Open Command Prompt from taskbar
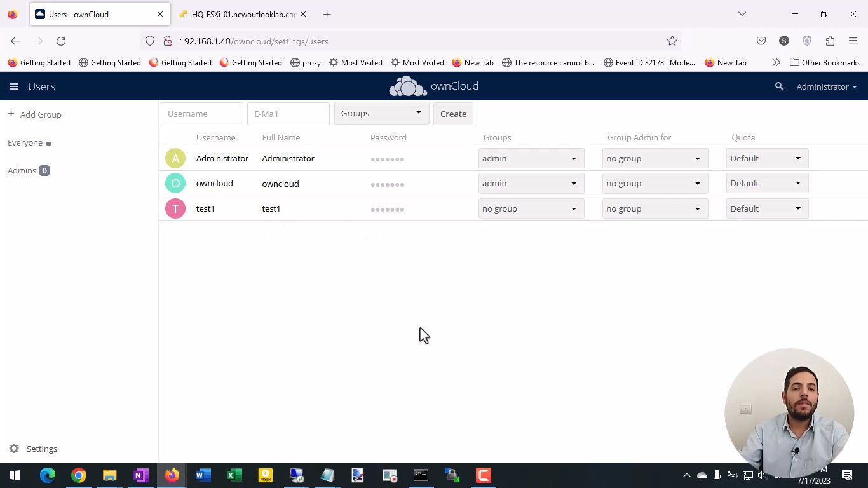This screenshot has height=488, width=868. pos(421,475)
